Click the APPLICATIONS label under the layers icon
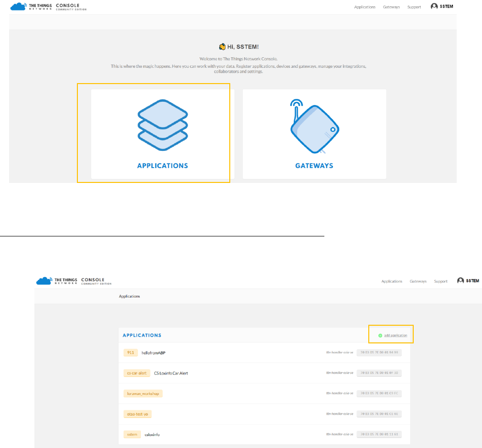Viewport: 482px width, 448px height. click(162, 166)
